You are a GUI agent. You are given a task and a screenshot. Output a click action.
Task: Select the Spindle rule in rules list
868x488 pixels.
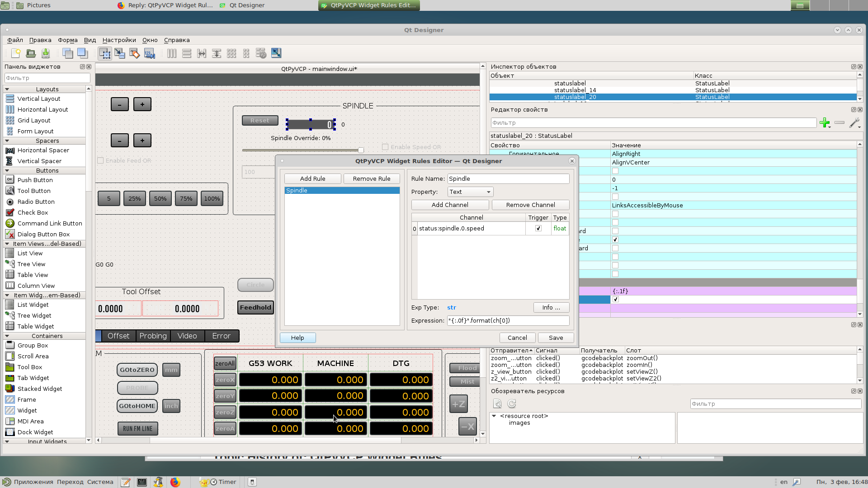pos(342,191)
